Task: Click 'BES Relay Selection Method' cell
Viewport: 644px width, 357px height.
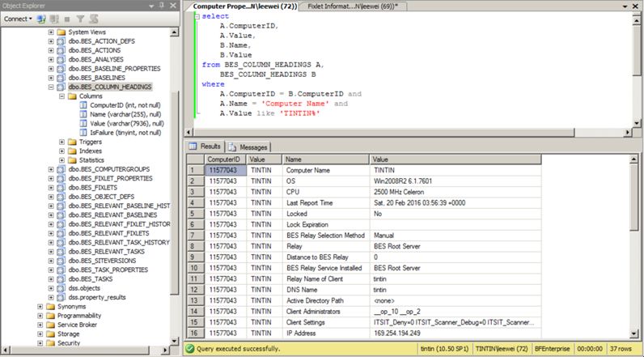Action: click(326, 236)
